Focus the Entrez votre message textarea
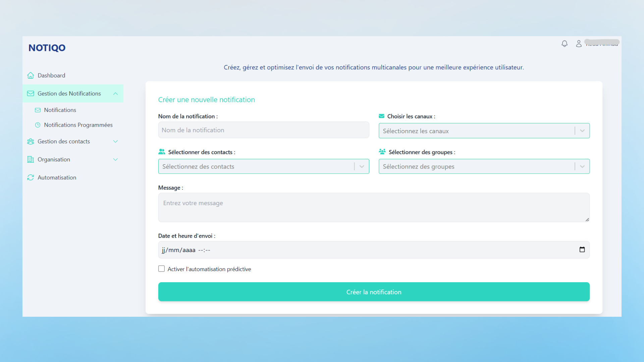The width and height of the screenshot is (644, 362). pos(374,207)
